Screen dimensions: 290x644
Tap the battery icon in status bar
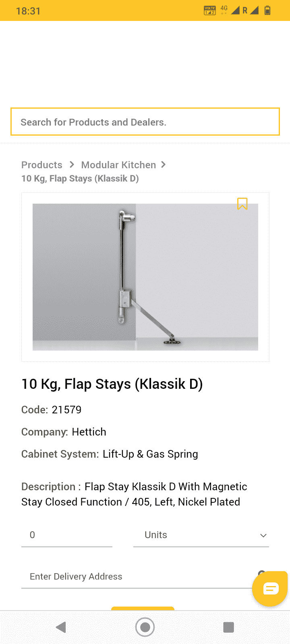click(267, 11)
